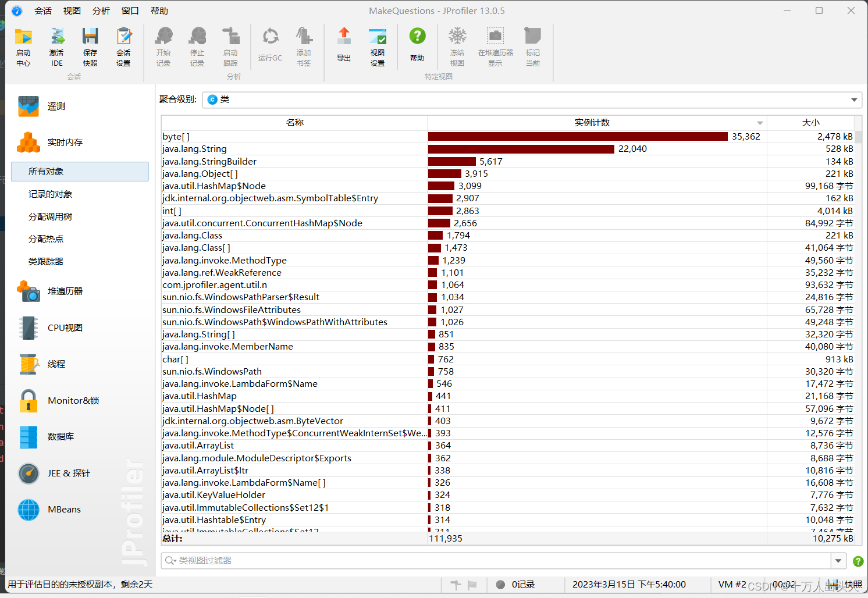Click the 在堆遍历器显示 toolbar icon

[x=495, y=47]
